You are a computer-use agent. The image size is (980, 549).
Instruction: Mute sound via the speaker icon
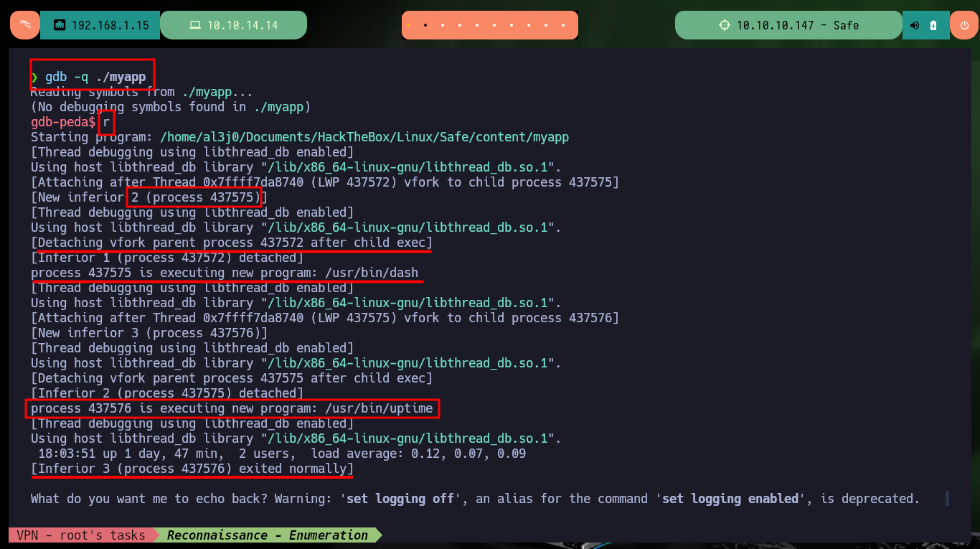(x=915, y=25)
